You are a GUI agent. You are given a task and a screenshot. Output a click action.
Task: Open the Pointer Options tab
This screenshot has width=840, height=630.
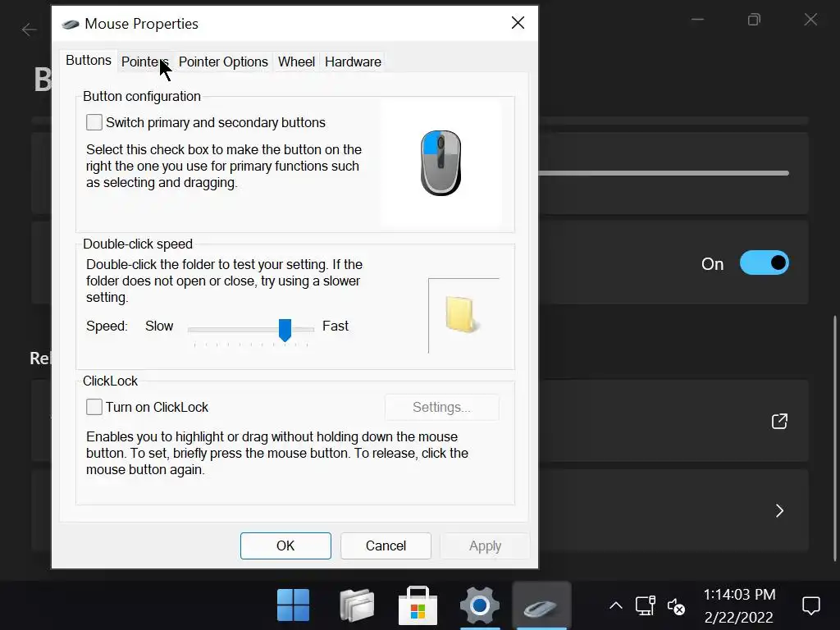click(x=223, y=62)
